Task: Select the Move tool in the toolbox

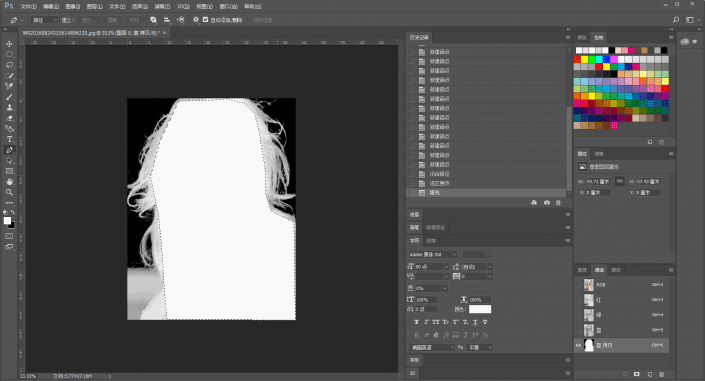Action: click(9, 44)
